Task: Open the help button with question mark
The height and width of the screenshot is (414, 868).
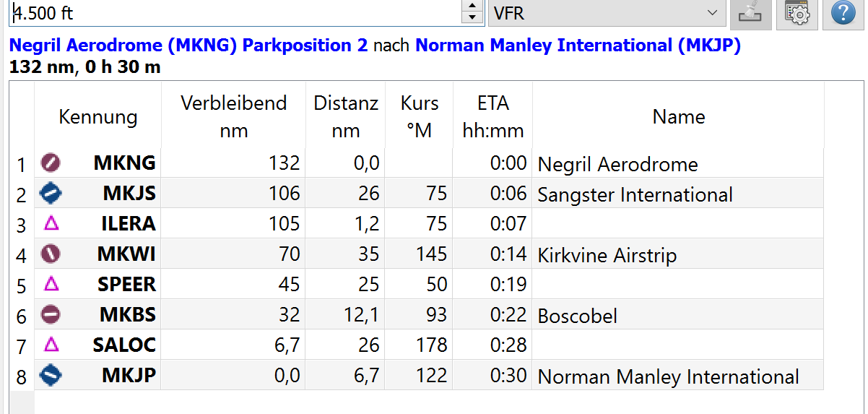Action: [843, 12]
